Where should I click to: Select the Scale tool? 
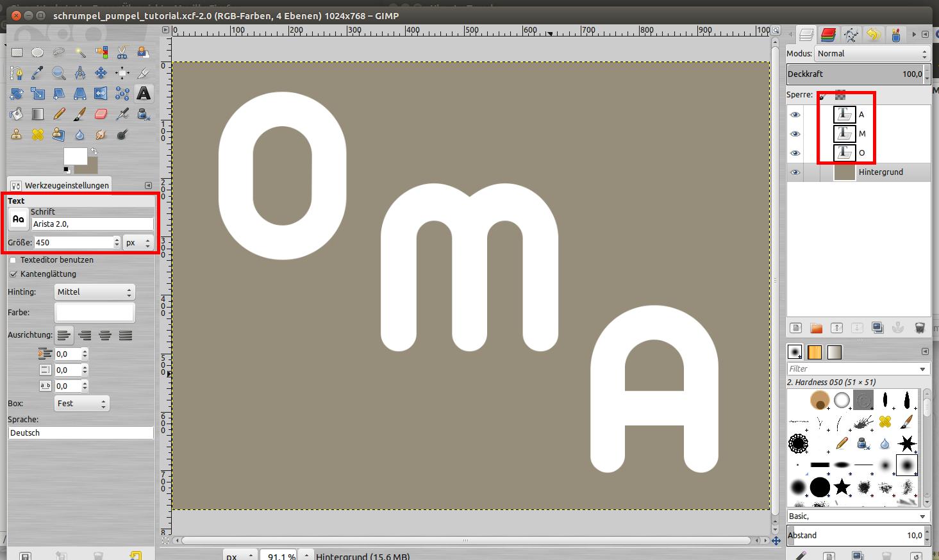tap(38, 94)
